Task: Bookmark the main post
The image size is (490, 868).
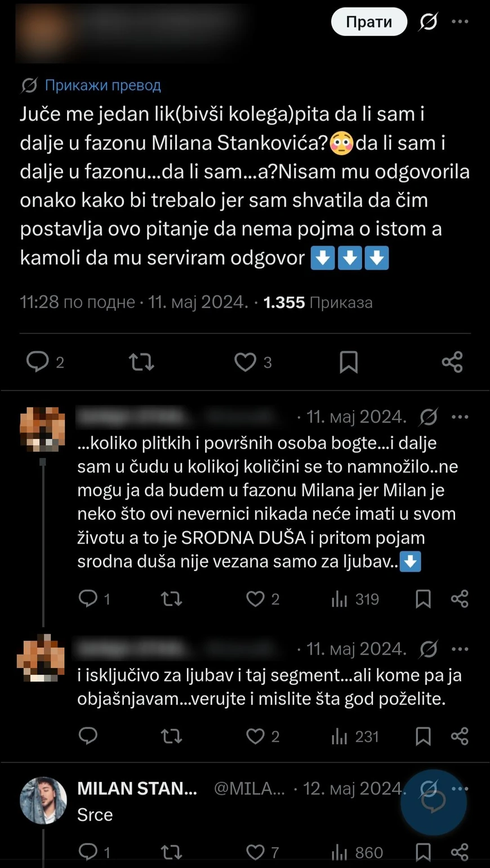Action: click(x=349, y=362)
